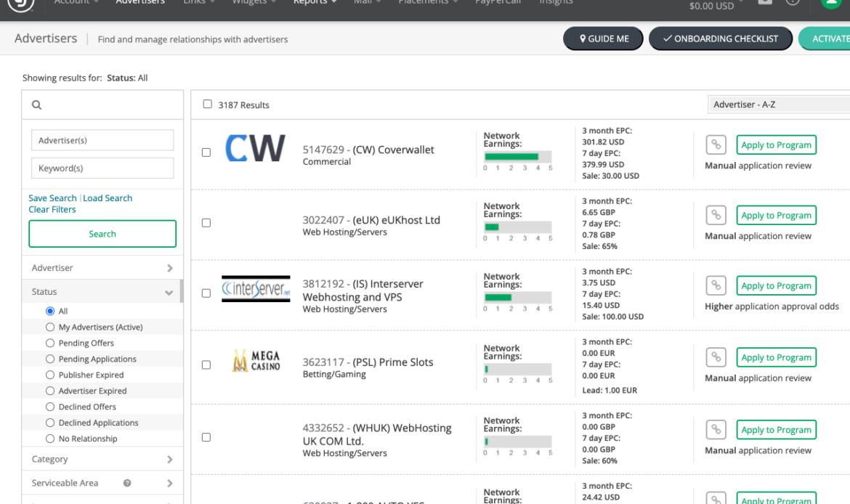Image resolution: width=850 pixels, height=504 pixels.
Task: Open the Advertiser - A-Z sort dropdown
Action: tap(779, 104)
